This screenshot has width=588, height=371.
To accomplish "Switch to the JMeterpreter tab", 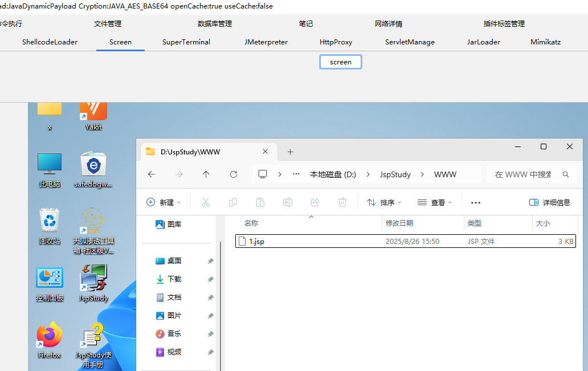I will point(266,42).
